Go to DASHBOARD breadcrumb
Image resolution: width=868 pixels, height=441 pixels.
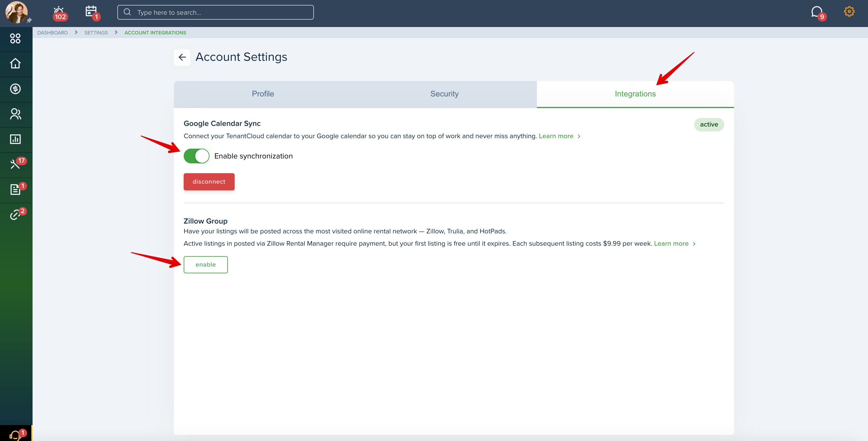pyautogui.click(x=53, y=33)
